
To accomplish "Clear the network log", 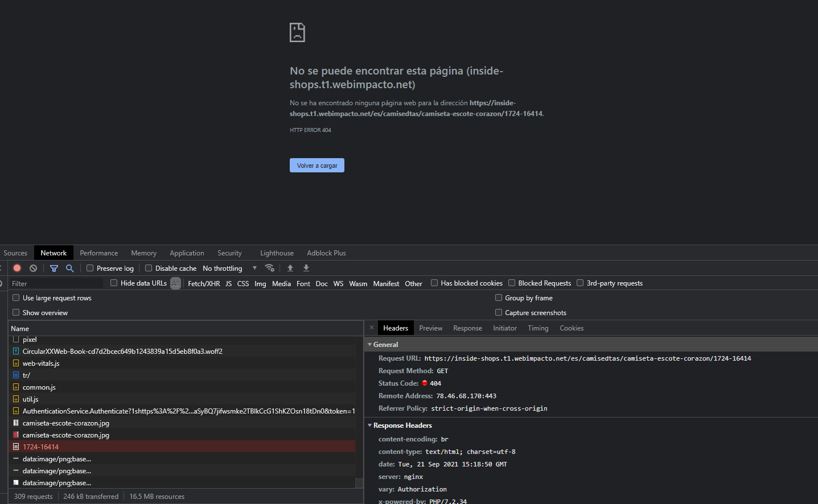I will click(34, 268).
